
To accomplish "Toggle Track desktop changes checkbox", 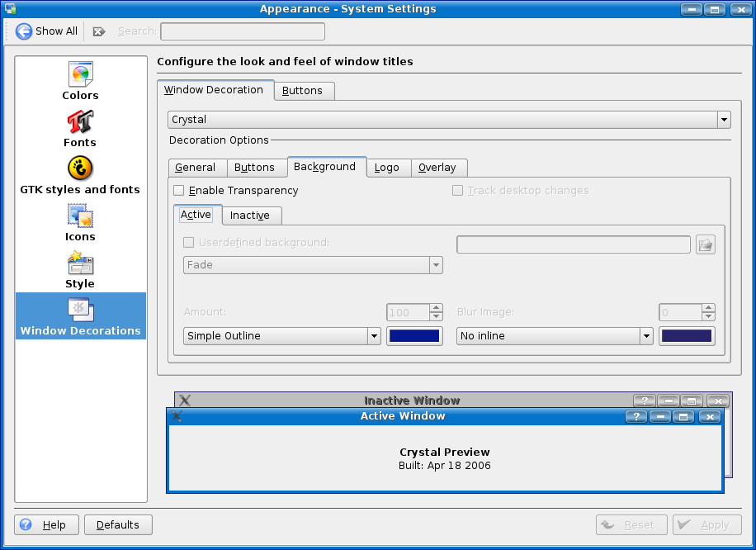I will 458,191.
